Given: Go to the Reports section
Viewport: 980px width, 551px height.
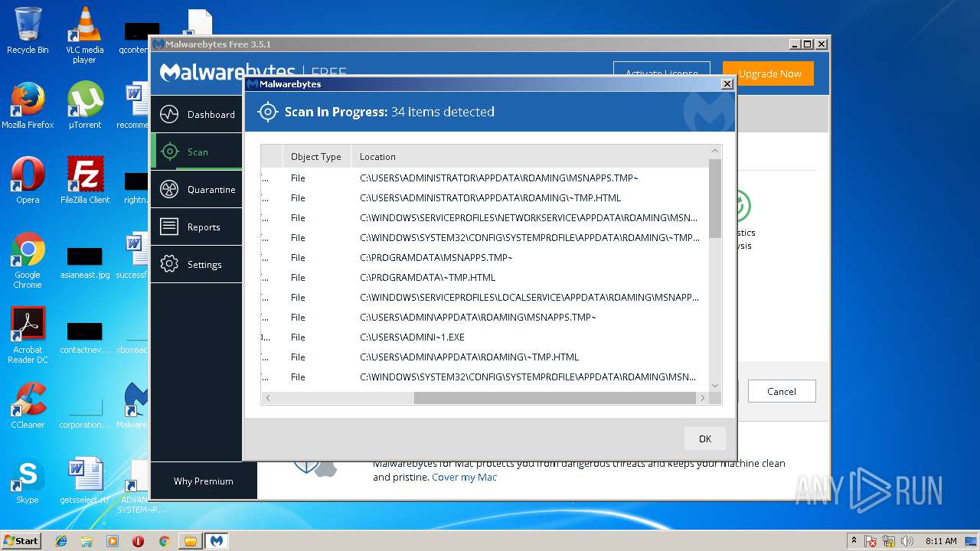Looking at the screenshot, I should pyautogui.click(x=196, y=227).
